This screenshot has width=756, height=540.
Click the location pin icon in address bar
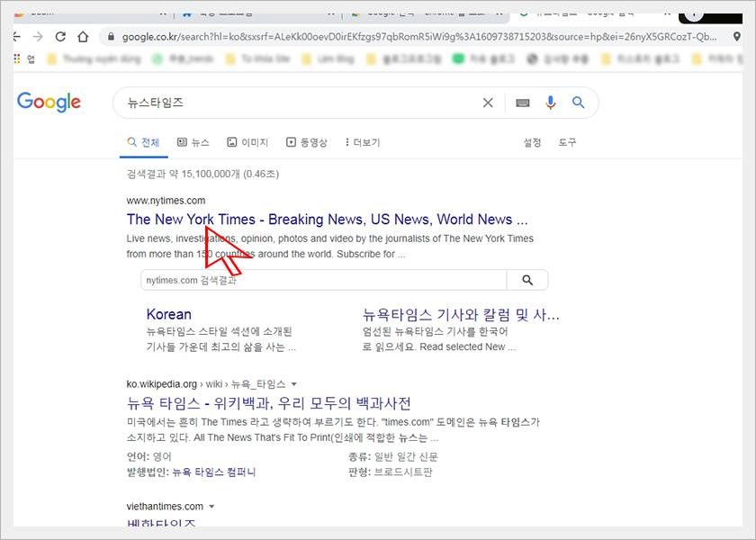click(737, 37)
